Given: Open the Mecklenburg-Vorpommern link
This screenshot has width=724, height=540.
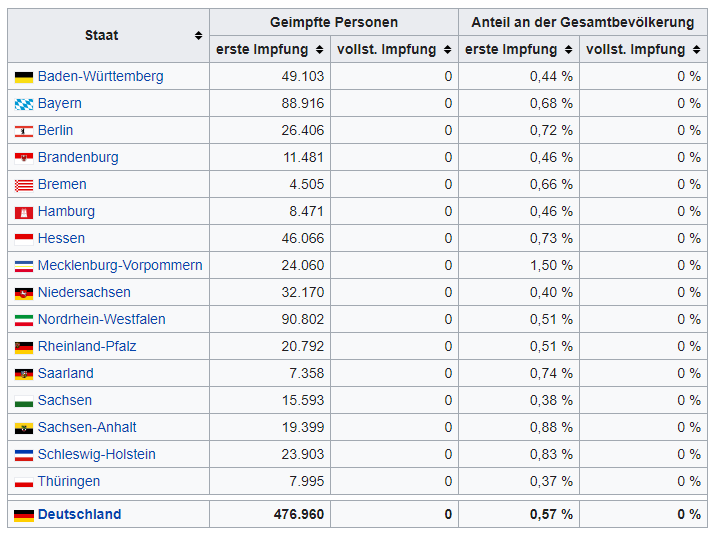Looking at the screenshot, I should 120,265.
